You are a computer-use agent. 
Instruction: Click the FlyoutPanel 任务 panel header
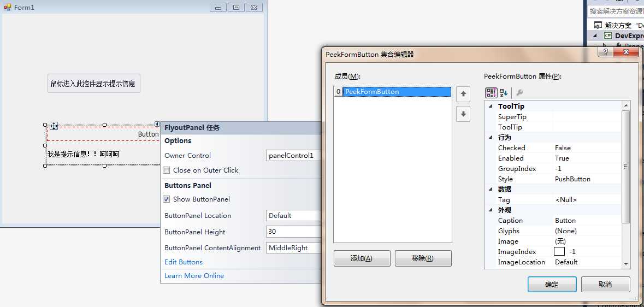(x=241, y=128)
